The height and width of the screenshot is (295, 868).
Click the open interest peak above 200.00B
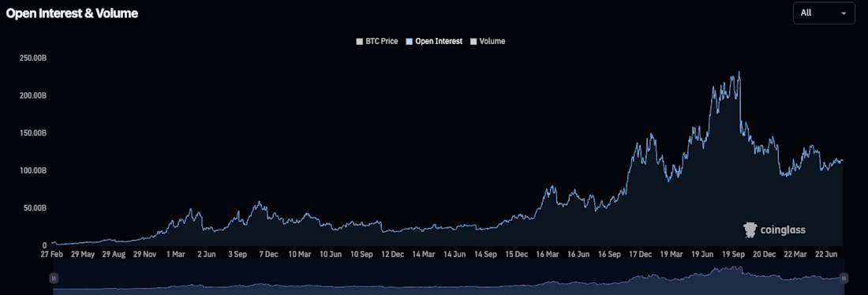739,73
